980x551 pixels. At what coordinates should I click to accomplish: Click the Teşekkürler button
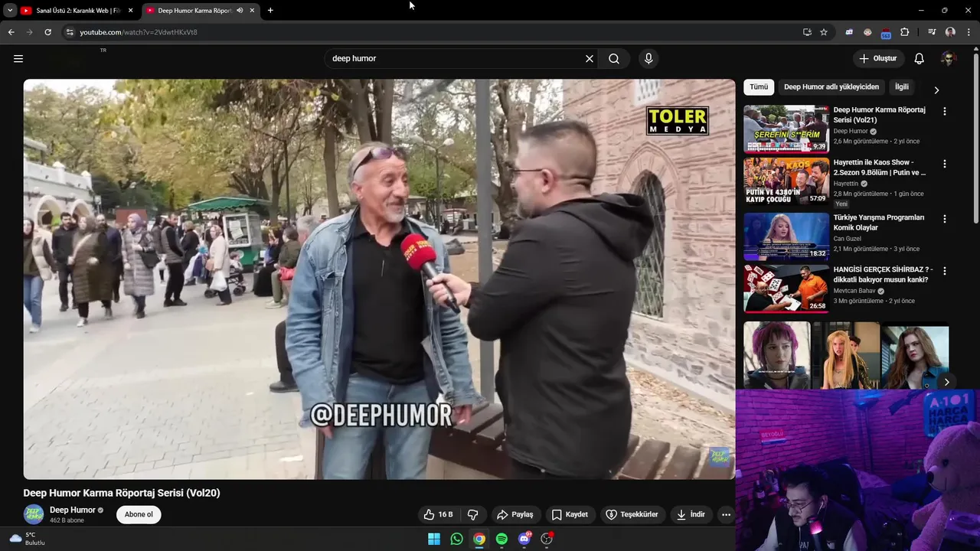(632, 514)
